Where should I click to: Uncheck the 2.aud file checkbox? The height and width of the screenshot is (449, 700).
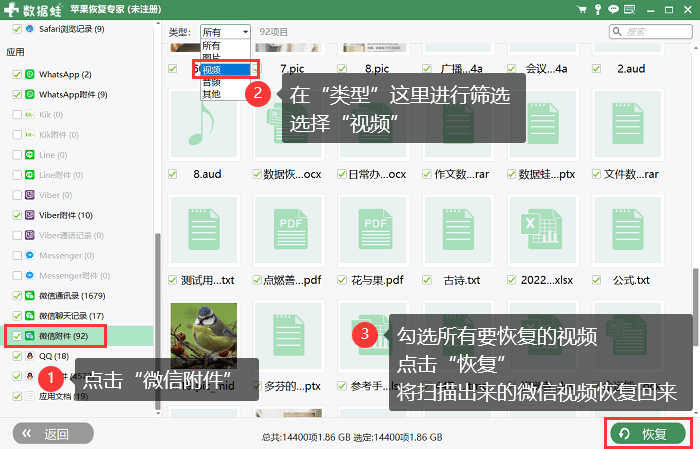[x=596, y=69]
